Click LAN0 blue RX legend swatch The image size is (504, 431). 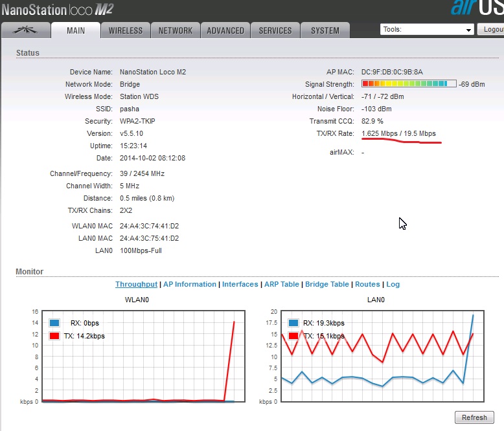coord(293,323)
